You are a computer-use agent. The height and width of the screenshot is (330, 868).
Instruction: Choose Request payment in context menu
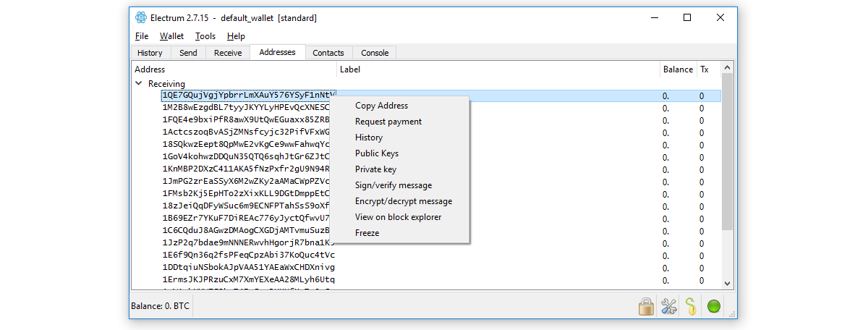[x=399, y=122]
